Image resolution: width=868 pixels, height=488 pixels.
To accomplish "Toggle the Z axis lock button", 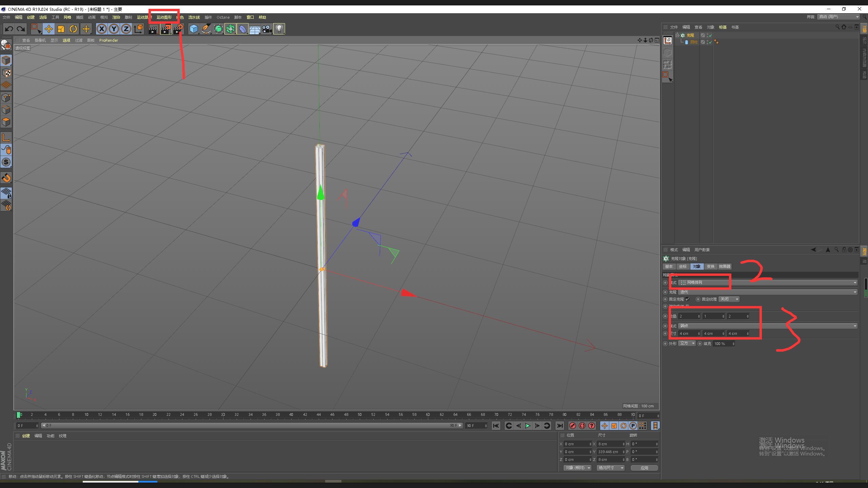I will [x=126, y=29].
